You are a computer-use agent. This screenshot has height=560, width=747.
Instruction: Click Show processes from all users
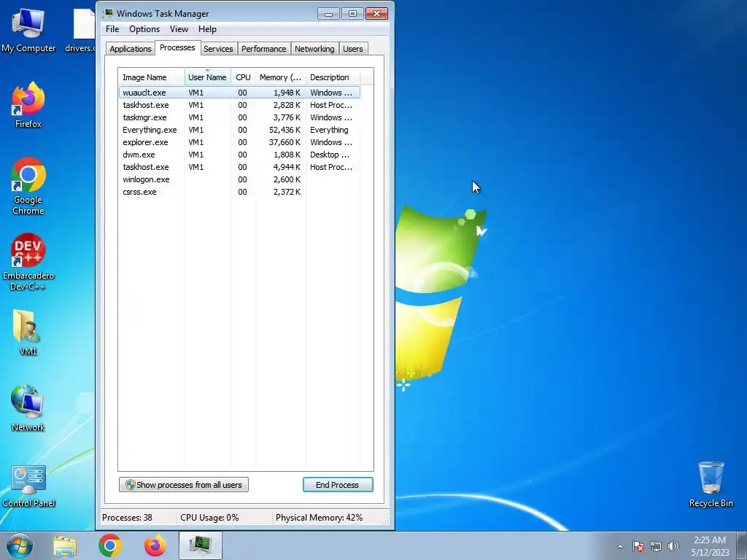(x=184, y=485)
